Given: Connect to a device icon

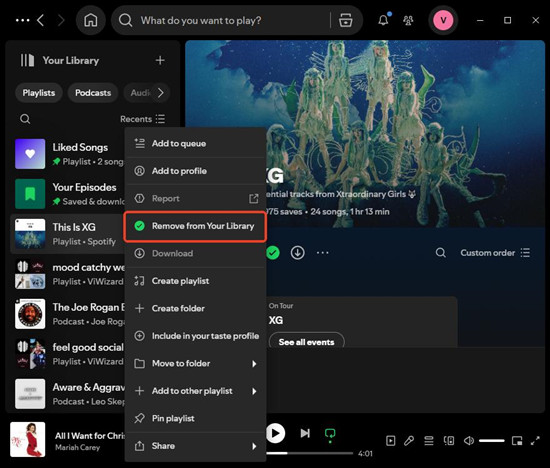Looking at the screenshot, I should coord(449,441).
